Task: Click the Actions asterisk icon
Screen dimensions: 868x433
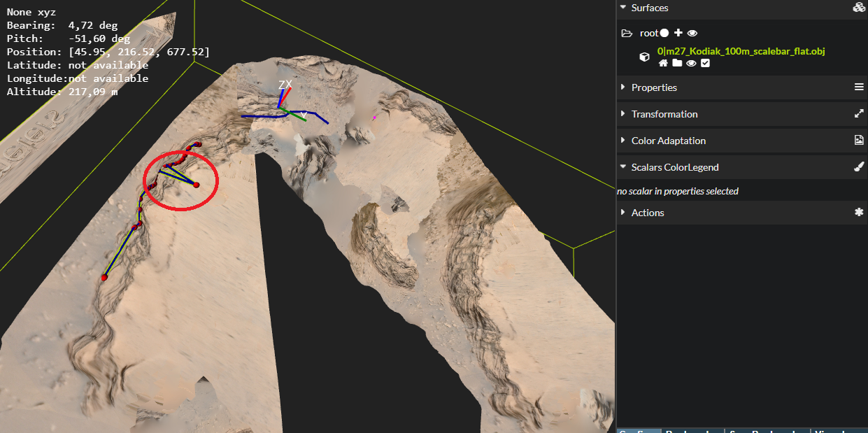Action: click(859, 213)
